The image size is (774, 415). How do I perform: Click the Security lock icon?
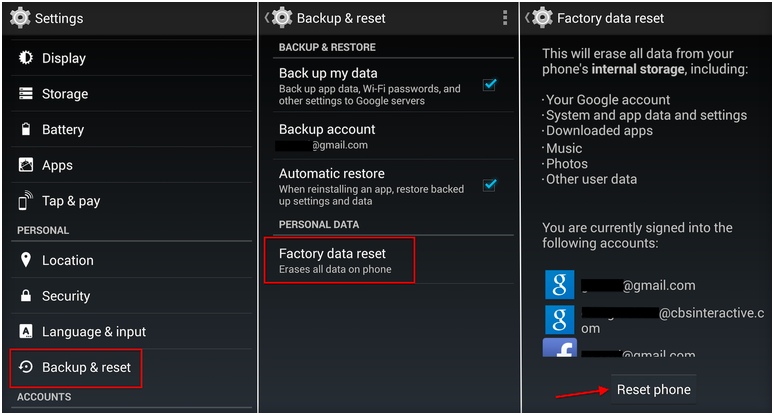tap(25, 296)
